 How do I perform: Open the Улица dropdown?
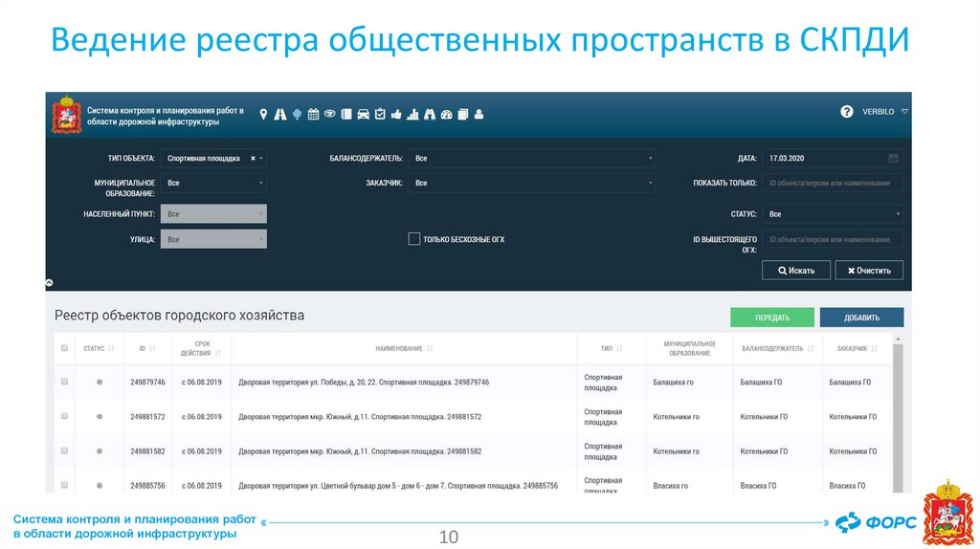213,239
